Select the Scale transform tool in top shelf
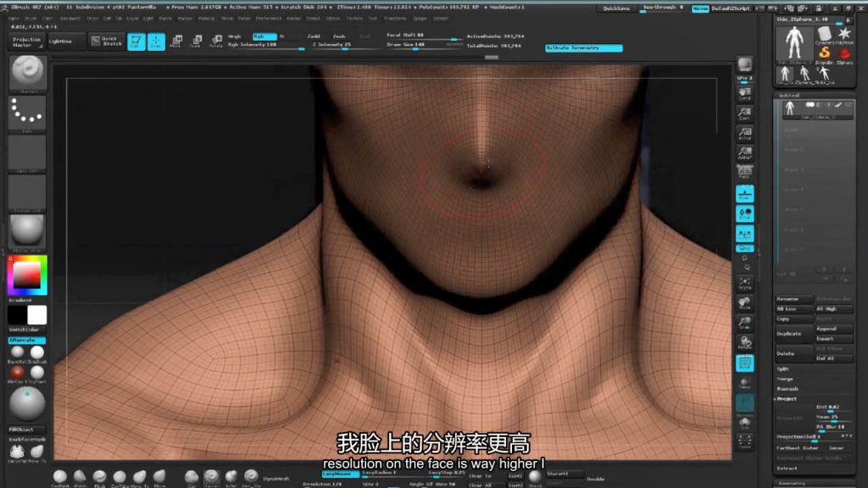 (196, 41)
